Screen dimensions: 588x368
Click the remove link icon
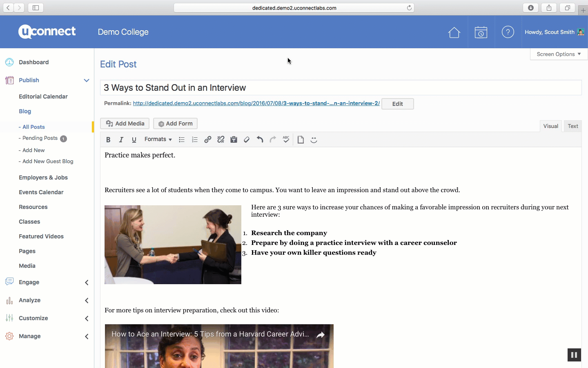(221, 140)
